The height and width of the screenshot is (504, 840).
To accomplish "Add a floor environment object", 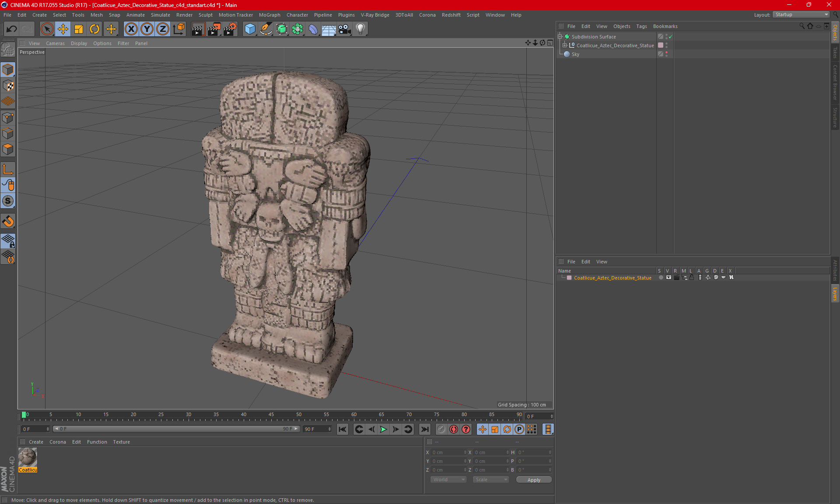I will point(329,29).
